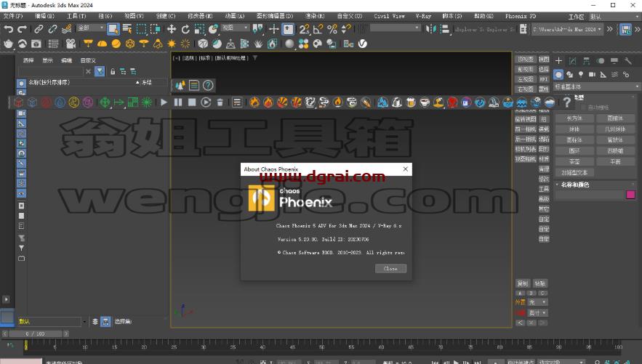Open the 编辑(E) menu

[44, 17]
